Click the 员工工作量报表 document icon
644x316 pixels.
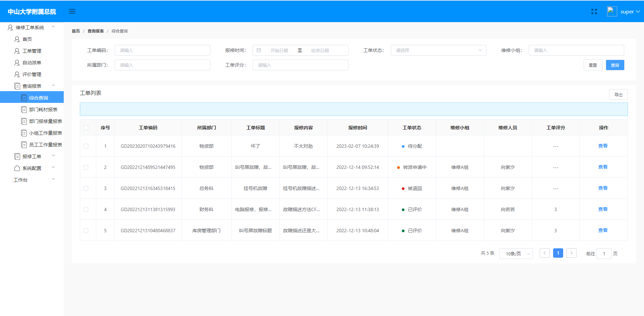[x=24, y=145]
